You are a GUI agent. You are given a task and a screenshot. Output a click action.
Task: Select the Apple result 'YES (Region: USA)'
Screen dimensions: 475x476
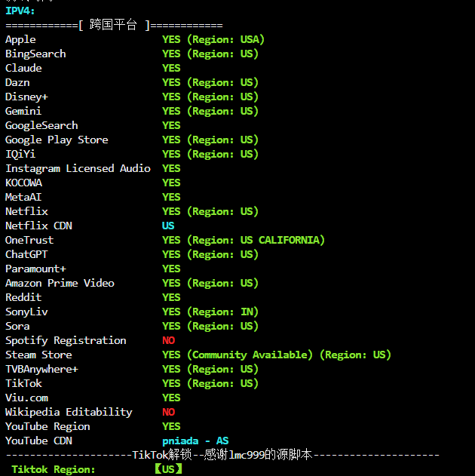(213, 40)
